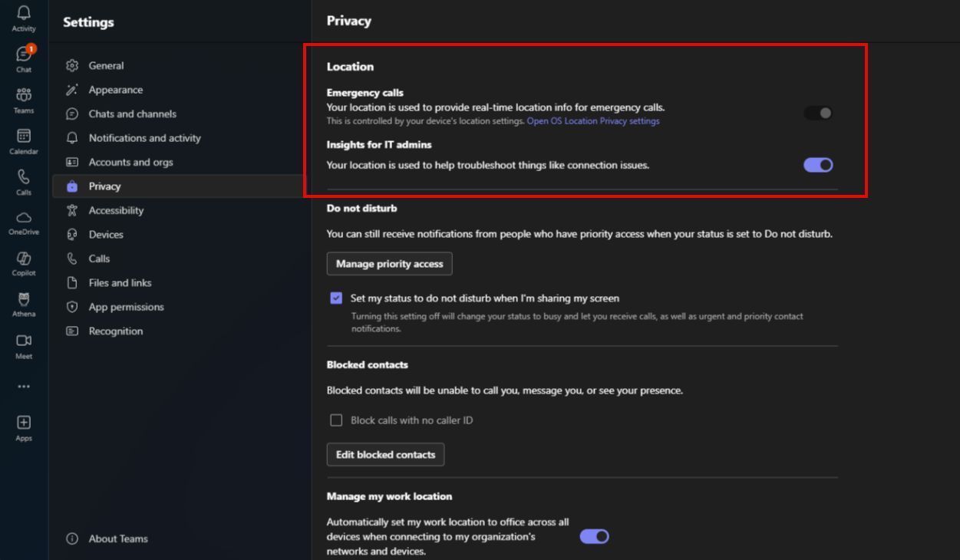This screenshot has width=960, height=560.
Task: Go to Teams in app rail
Action: (24, 100)
